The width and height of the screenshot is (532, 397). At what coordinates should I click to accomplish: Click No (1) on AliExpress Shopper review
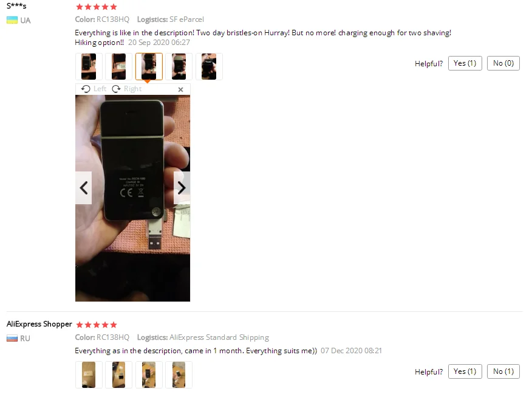[x=503, y=371]
